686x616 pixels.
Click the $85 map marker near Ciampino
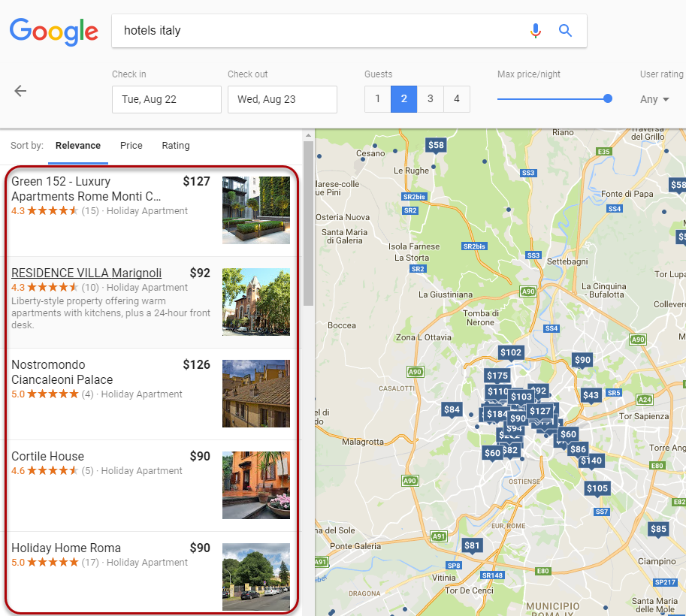pos(658,530)
